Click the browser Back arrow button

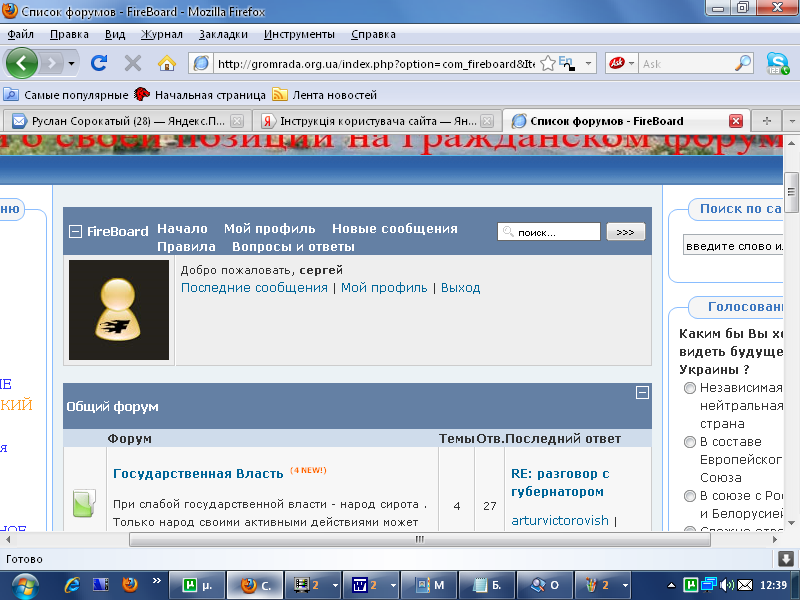coord(21,63)
